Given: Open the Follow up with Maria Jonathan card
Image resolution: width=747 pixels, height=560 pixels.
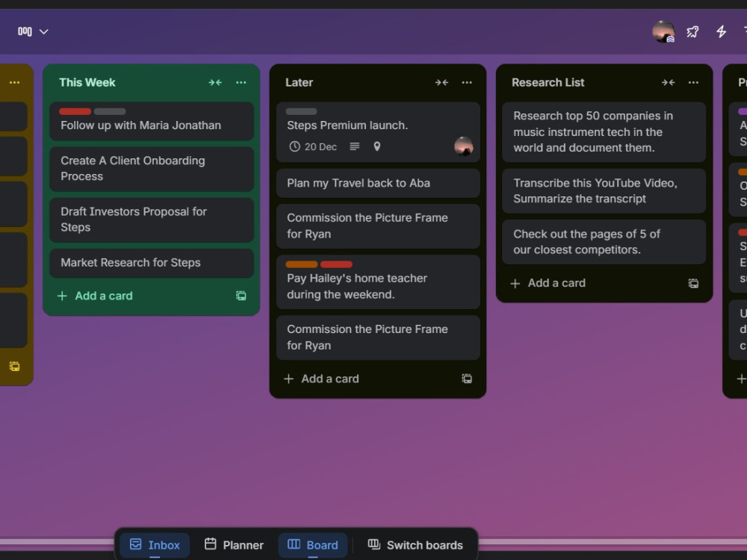Looking at the screenshot, I should [x=152, y=121].
